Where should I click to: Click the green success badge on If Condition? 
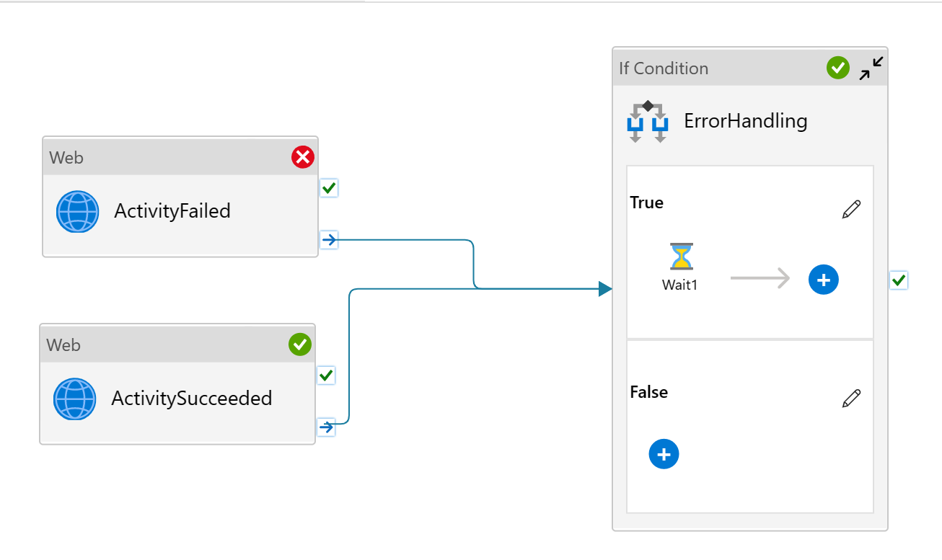click(x=837, y=68)
